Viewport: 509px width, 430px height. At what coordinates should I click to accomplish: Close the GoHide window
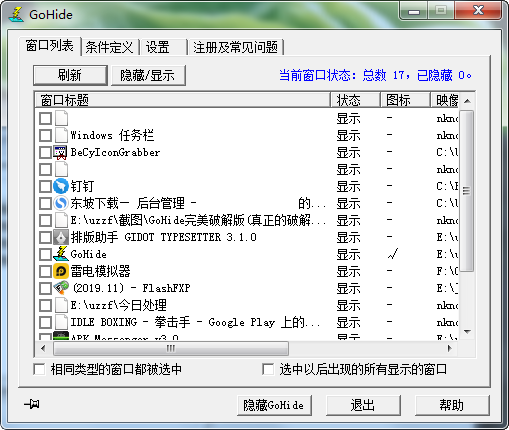pos(478,11)
